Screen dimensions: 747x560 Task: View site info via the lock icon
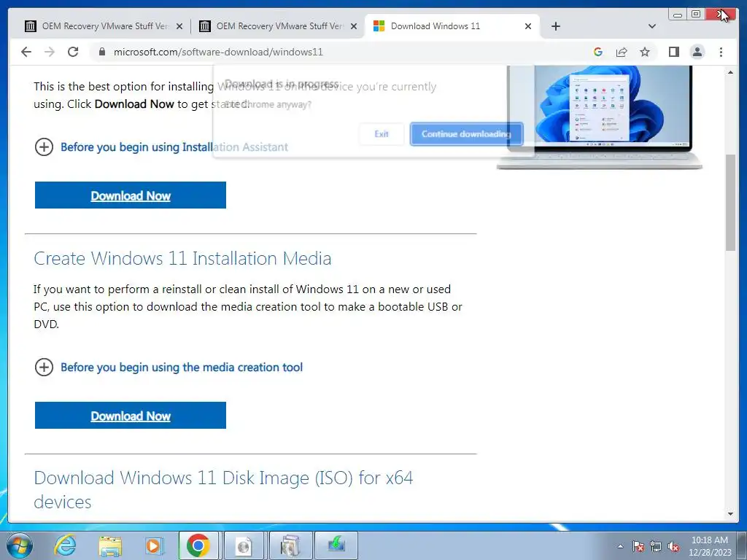[101, 52]
